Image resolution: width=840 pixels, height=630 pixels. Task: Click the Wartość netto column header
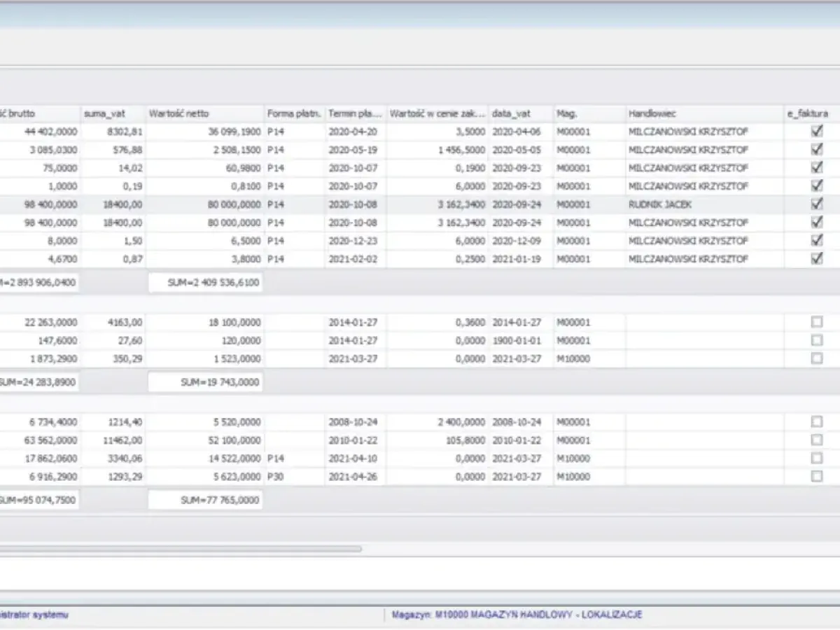205,113
